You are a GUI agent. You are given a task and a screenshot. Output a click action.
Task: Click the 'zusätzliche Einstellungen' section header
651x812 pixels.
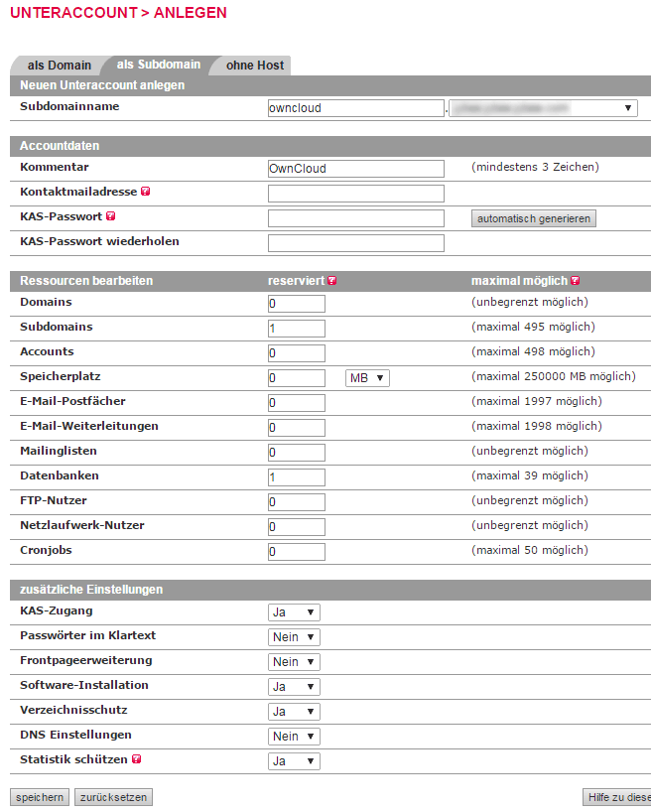[91, 590]
